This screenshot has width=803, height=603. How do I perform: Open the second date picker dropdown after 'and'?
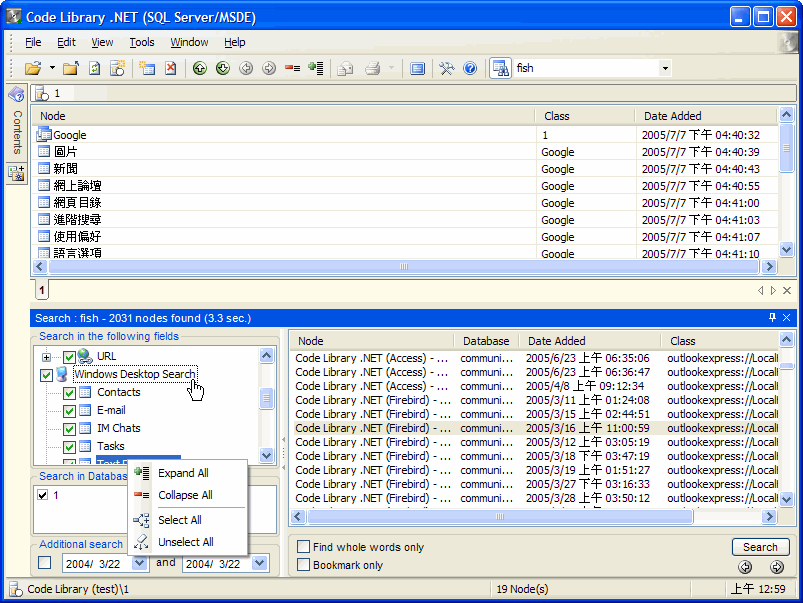260,563
